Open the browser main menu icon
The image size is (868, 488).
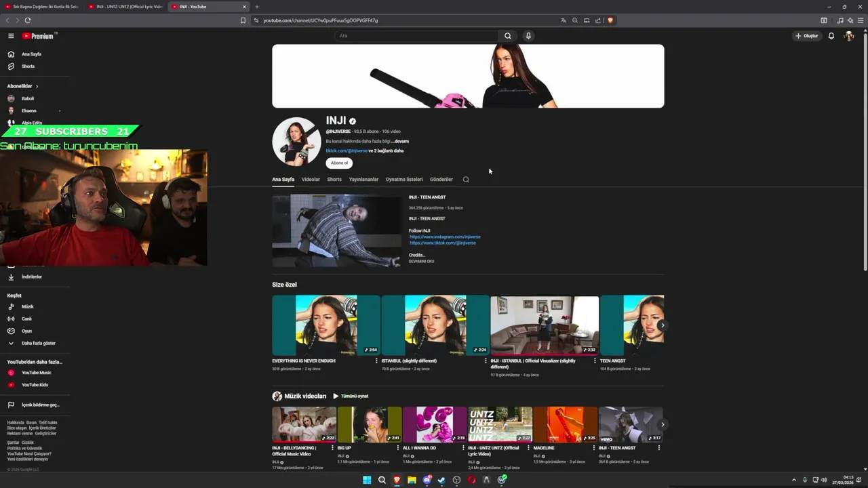pos(861,20)
